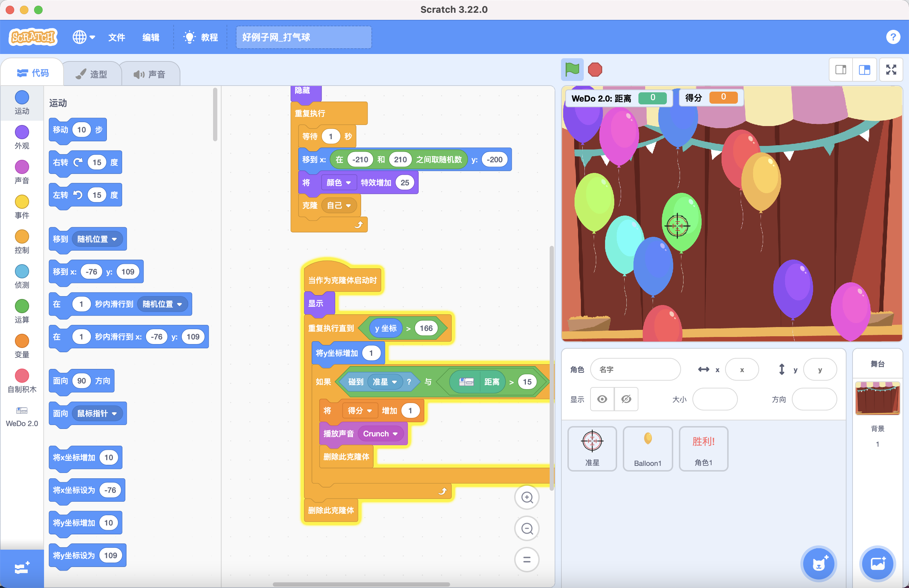Screen dimensions: 909x588
Task: Open 随机位置 dropdown in glide block
Action: (162, 304)
